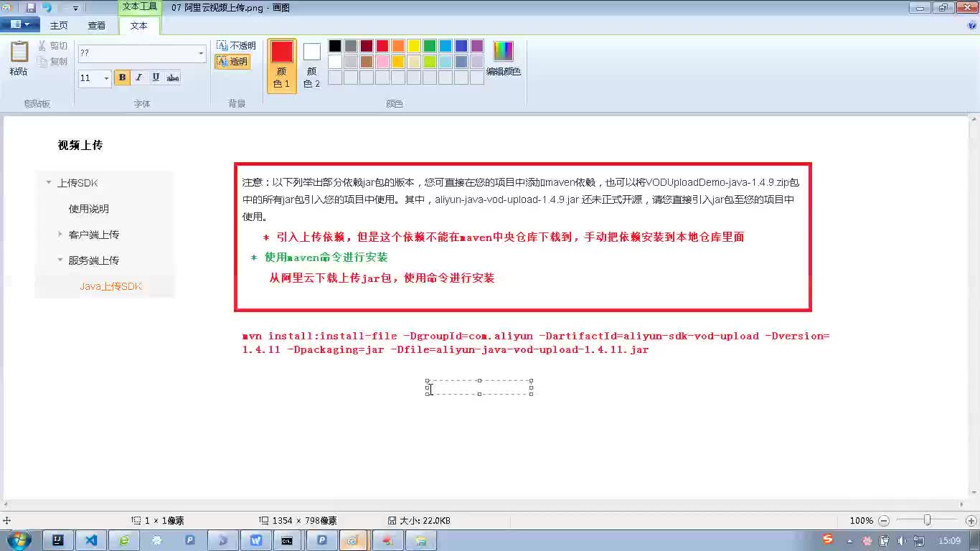Click the zoom in plus button

click(971, 520)
